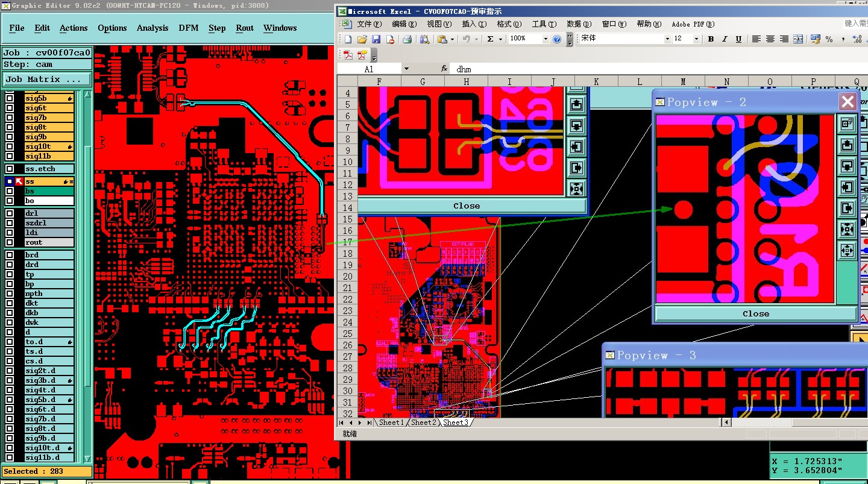This screenshot has height=484, width=868.
Task: Open the 文件(F) menu in Excel
Action: (x=370, y=24)
